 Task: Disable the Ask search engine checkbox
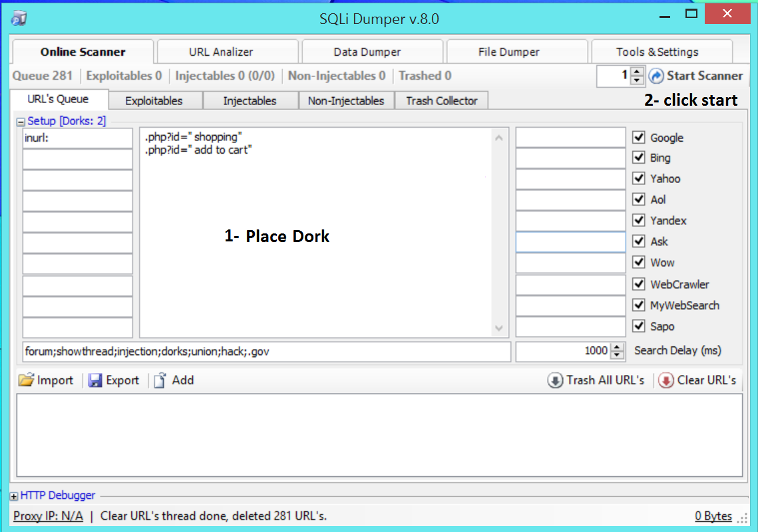click(x=639, y=241)
